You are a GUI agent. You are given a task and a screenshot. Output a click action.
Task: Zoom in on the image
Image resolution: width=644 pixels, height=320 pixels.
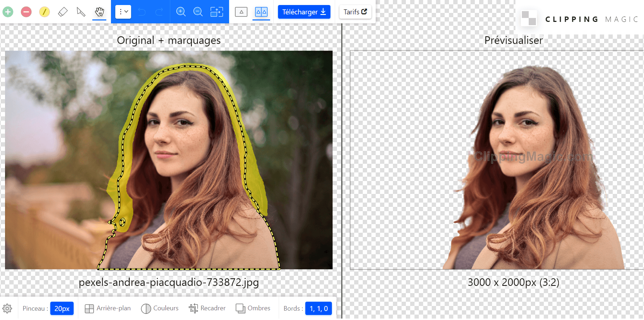coord(181,12)
